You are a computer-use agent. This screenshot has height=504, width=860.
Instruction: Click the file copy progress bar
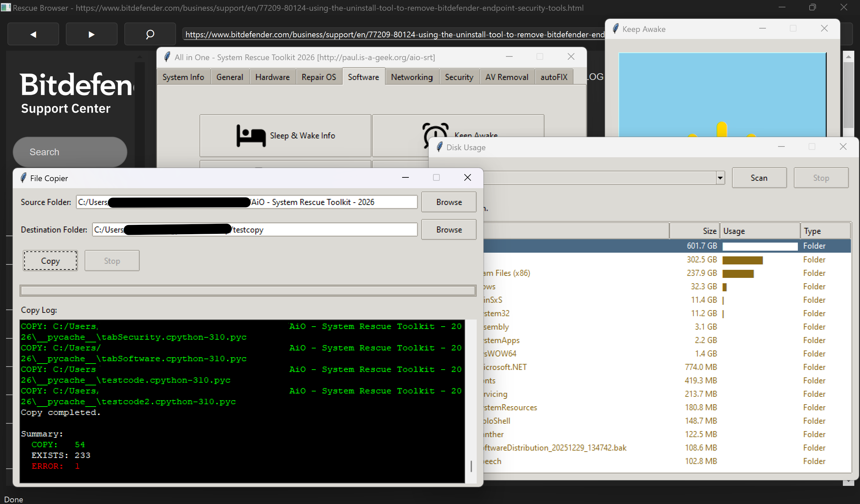tap(248, 290)
